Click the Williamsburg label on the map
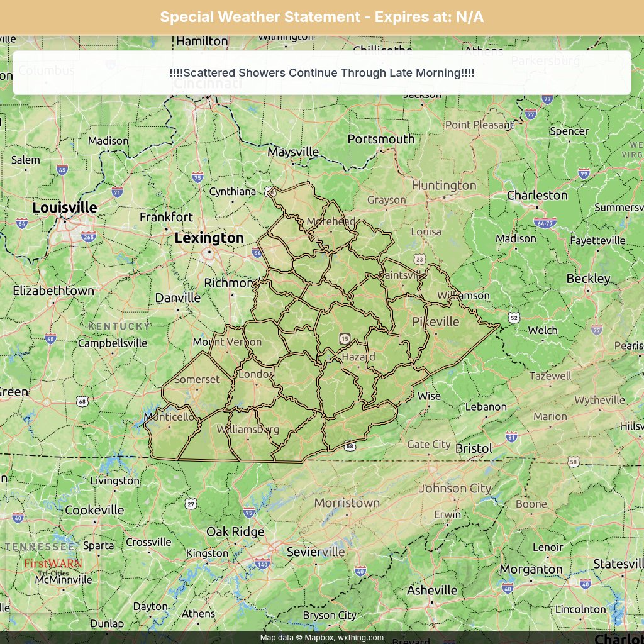The height and width of the screenshot is (644, 644). 248,430
